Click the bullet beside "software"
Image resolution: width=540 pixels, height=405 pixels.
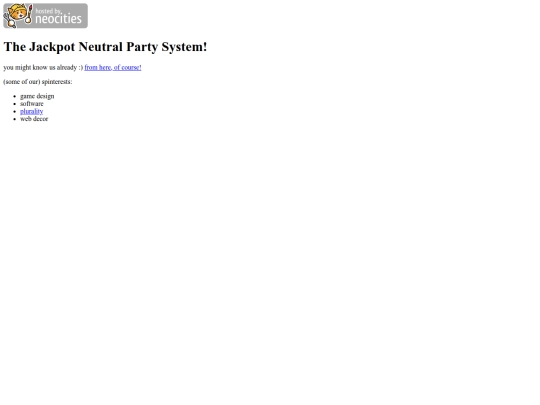[14, 104]
